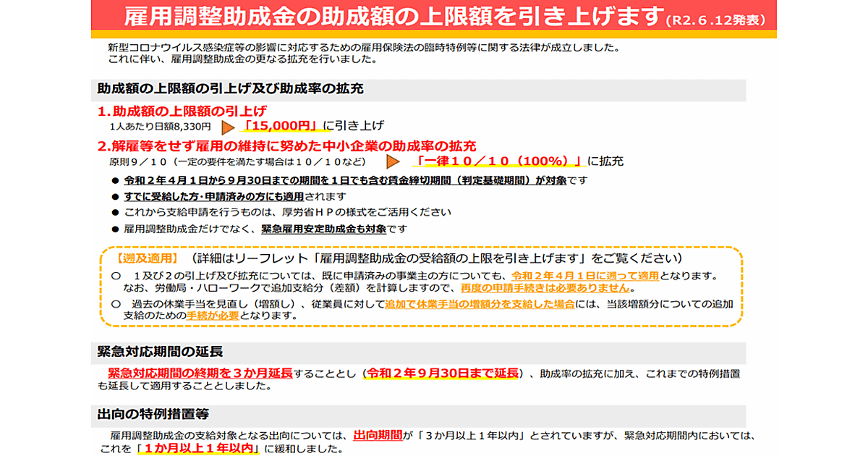Click the red 令和2年9月30日まで延長 text
The width and height of the screenshot is (868, 456).
pos(443,373)
